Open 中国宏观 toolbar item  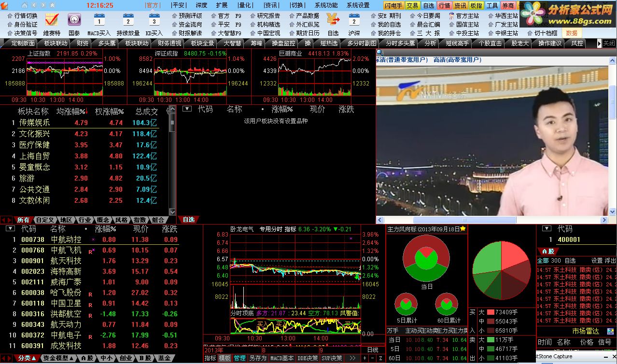click(265, 33)
